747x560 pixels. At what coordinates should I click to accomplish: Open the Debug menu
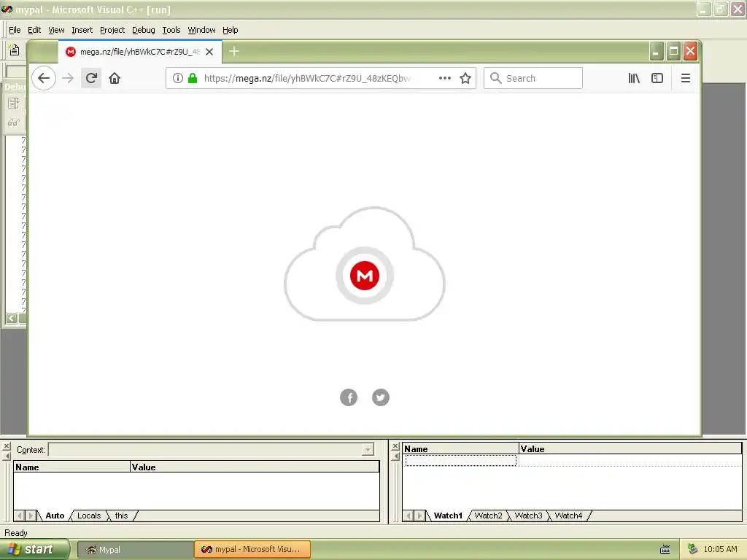coord(144,30)
